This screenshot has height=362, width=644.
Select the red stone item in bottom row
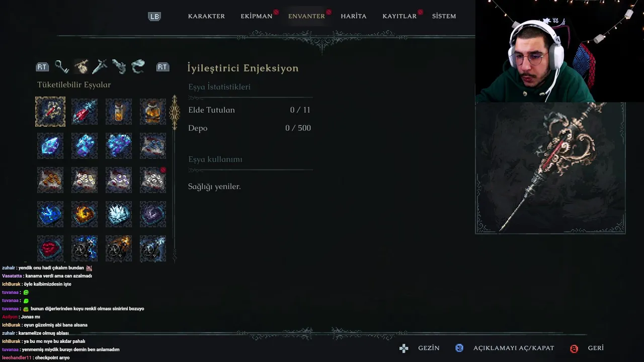pos(50,248)
